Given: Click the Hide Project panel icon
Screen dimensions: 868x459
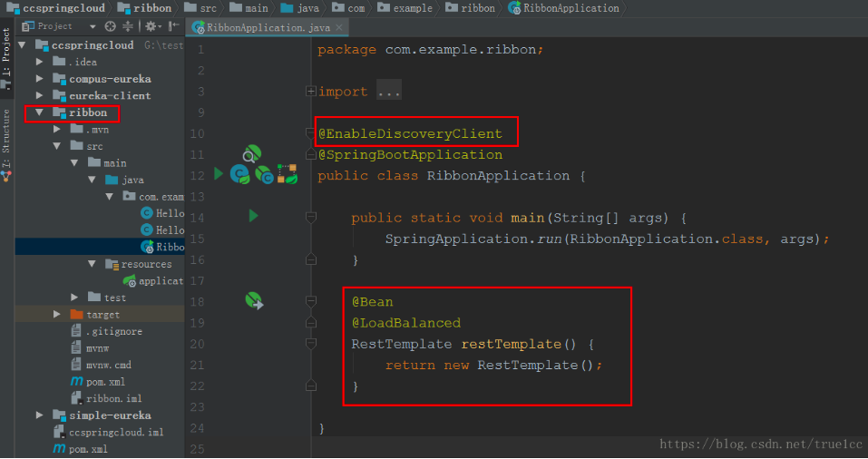Looking at the screenshot, I should (x=174, y=26).
